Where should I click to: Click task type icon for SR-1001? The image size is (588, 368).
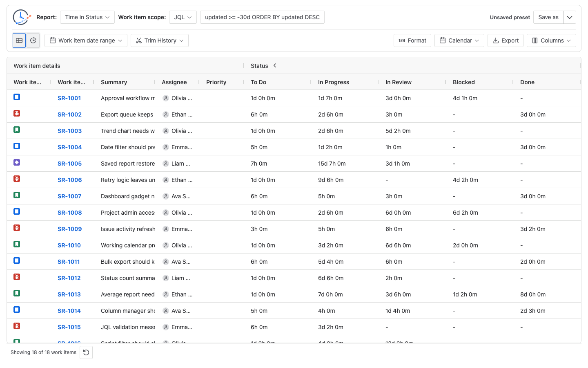(x=17, y=97)
